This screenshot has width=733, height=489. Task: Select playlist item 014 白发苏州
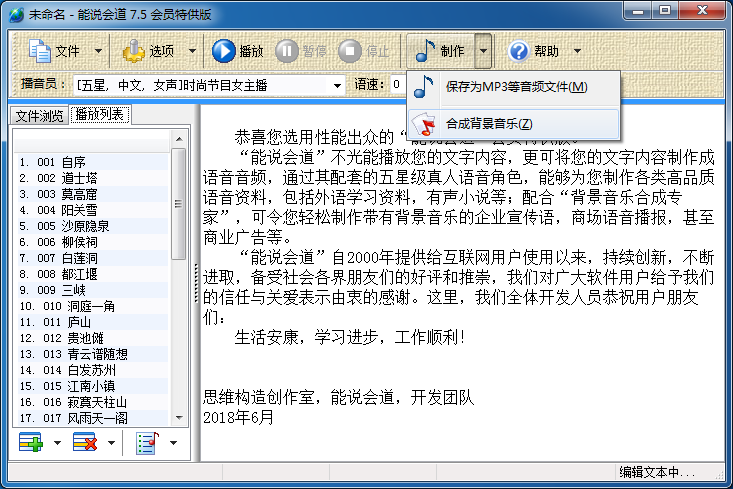pos(93,370)
